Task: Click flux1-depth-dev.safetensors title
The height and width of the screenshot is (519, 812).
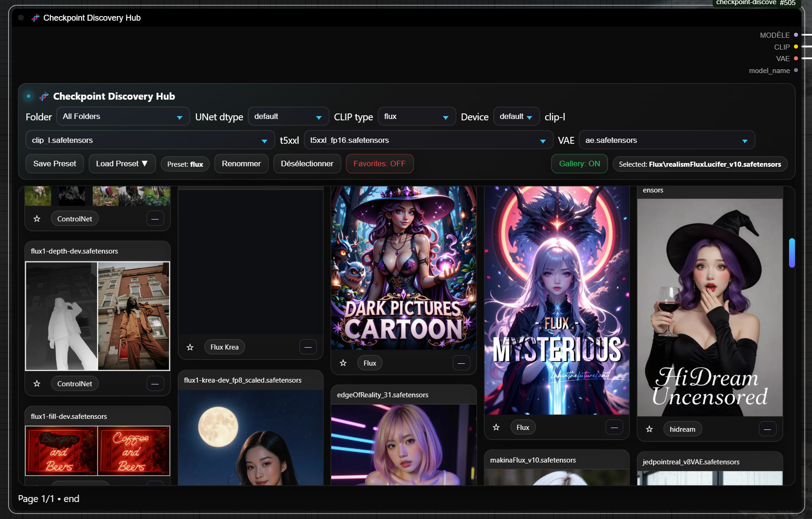Action: pos(74,251)
